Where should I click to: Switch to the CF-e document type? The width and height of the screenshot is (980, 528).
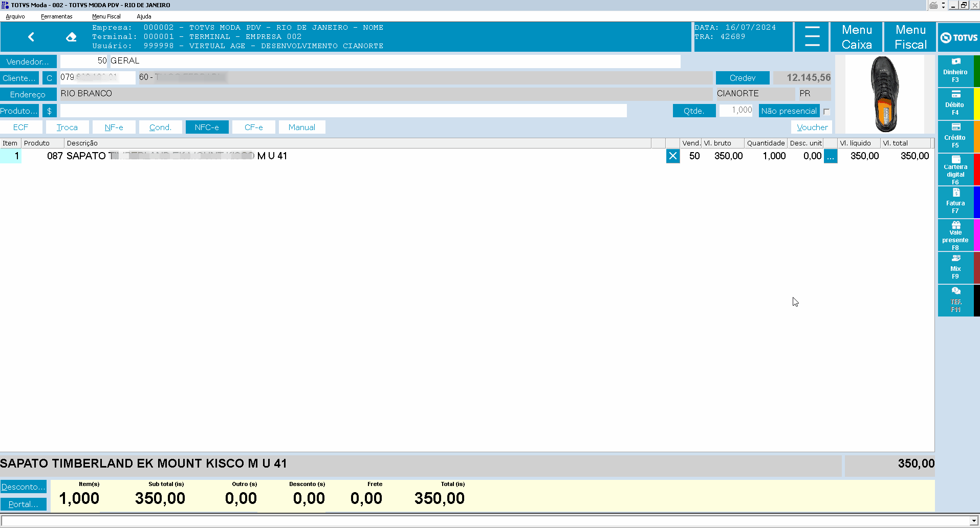(x=253, y=127)
